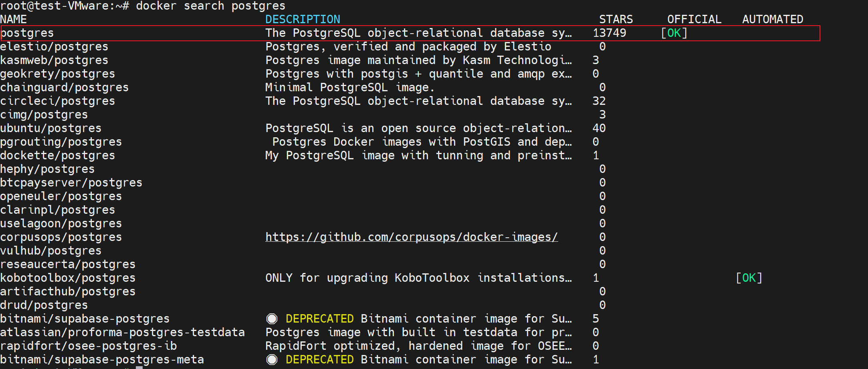Select the hephy/postgres image name
This screenshot has width=868, height=369.
point(47,169)
